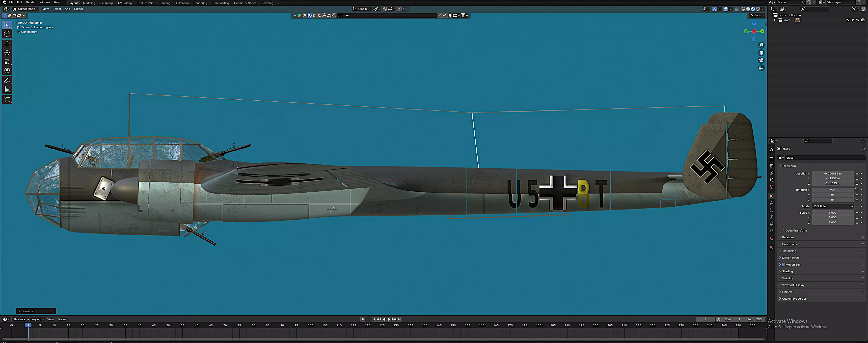
Task: Open the Object Mode dropdown
Action: (25, 9)
